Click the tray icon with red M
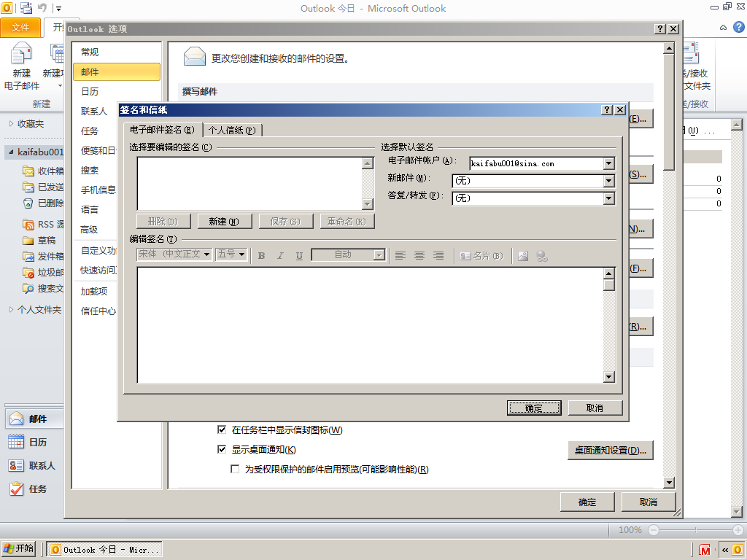Viewport: 747px width, 560px height. (x=705, y=550)
